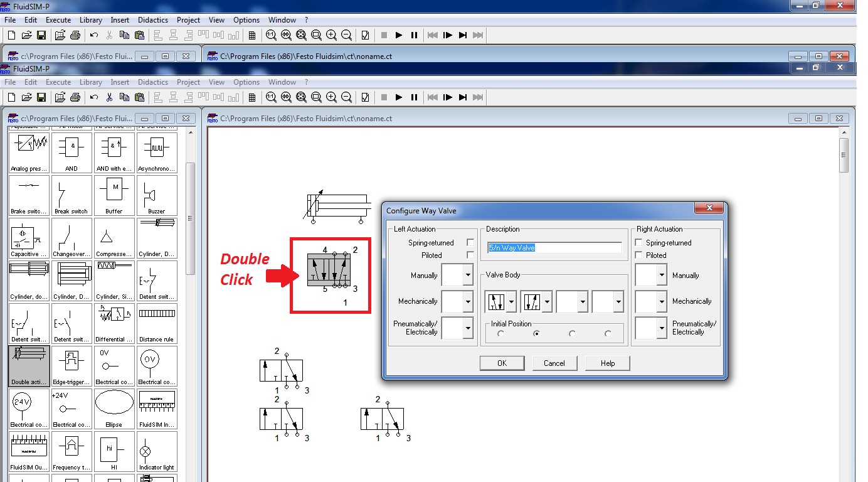Screen dimensions: 868x482
Task: Open the Right Actuation Mechanically dropdown
Action: point(661,301)
